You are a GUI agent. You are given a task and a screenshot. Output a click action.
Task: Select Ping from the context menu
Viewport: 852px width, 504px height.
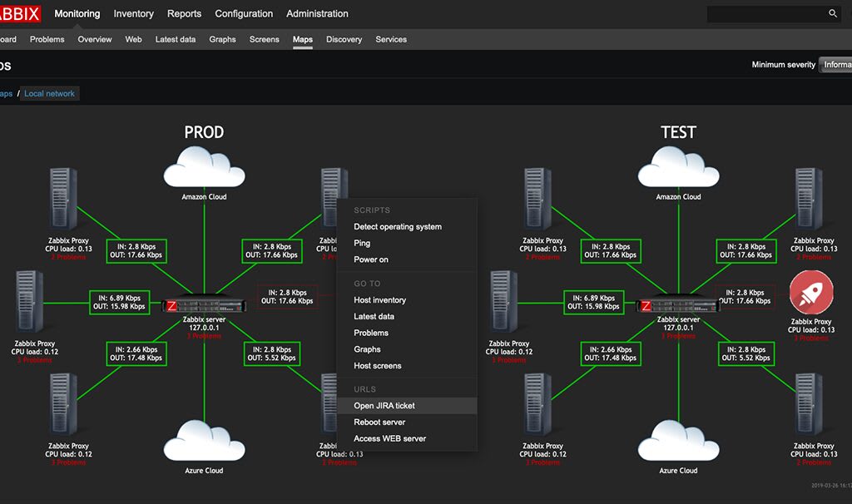coord(361,243)
